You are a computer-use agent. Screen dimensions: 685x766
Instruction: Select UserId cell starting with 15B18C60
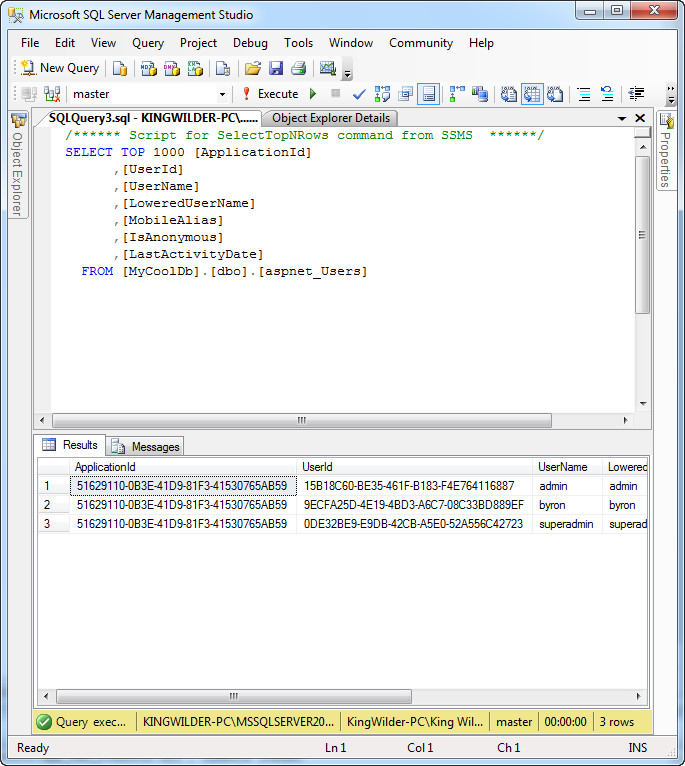tap(414, 486)
